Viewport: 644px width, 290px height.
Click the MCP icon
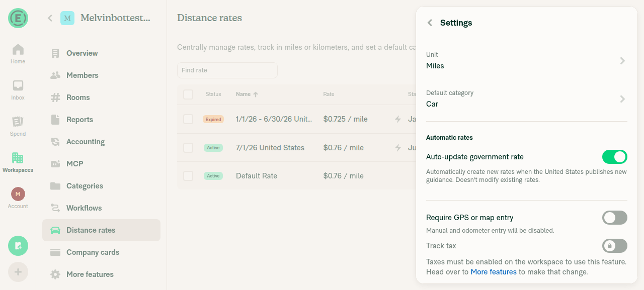point(55,164)
